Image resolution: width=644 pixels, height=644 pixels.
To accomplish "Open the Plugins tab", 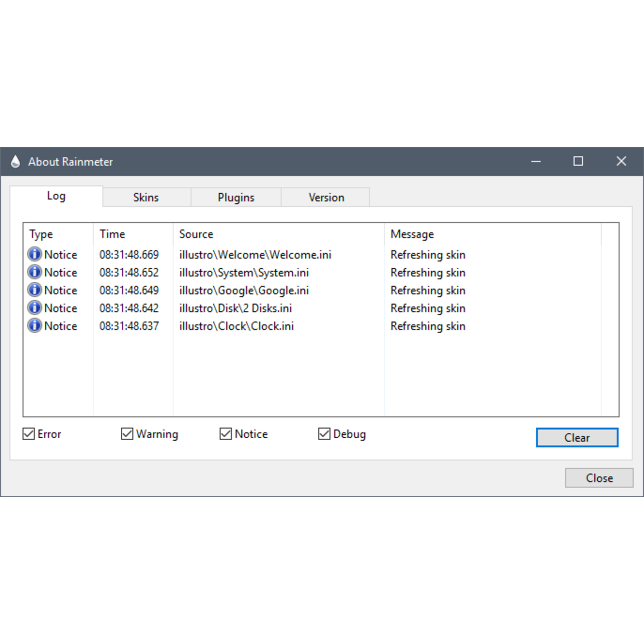I will coord(236,197).
